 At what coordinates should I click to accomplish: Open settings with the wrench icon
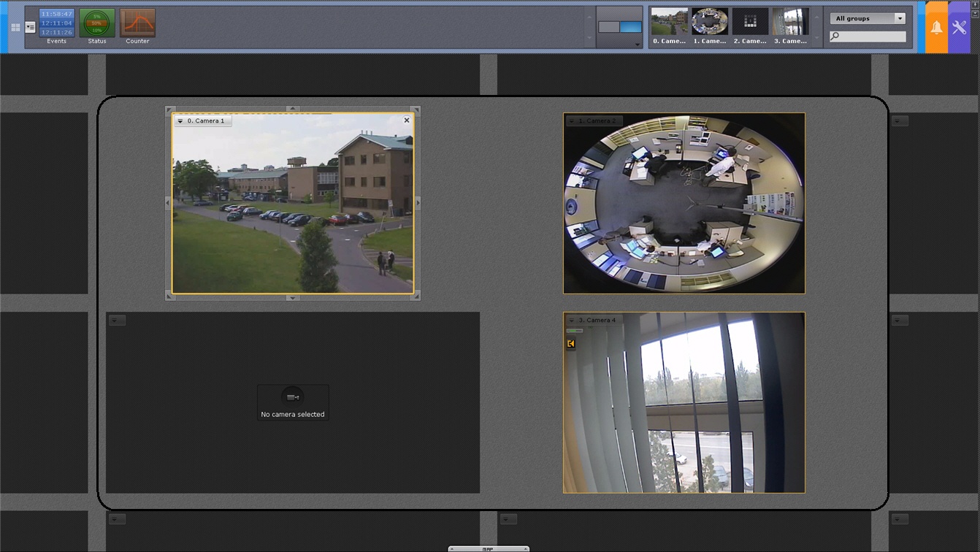[960, 28]
